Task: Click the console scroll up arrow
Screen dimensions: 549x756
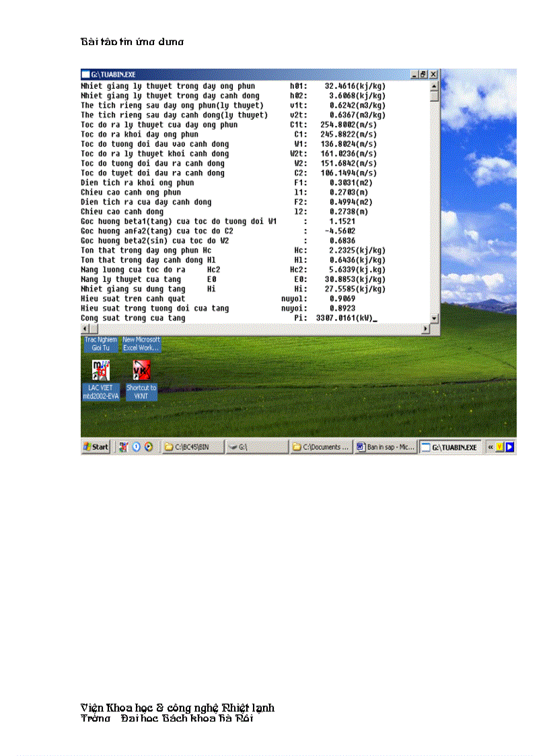Action: click(x=434, y=86)
